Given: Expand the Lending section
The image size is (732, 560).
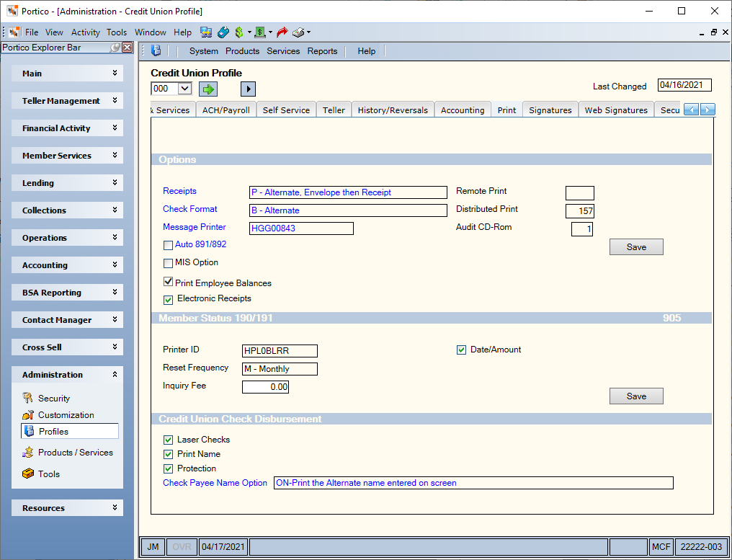Looking at the screenshot, I should point(67,183).
